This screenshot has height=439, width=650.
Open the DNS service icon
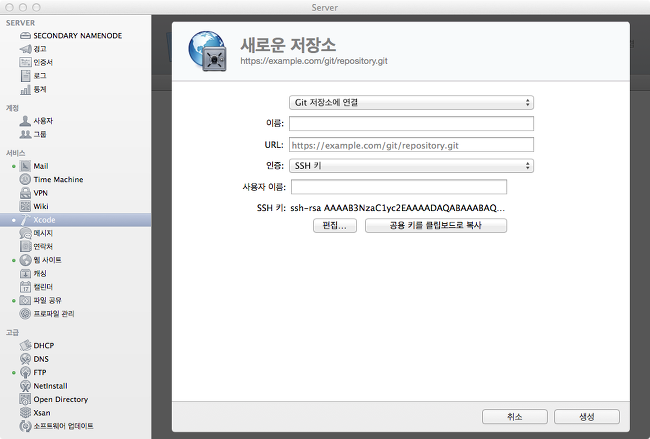(25, 359)
